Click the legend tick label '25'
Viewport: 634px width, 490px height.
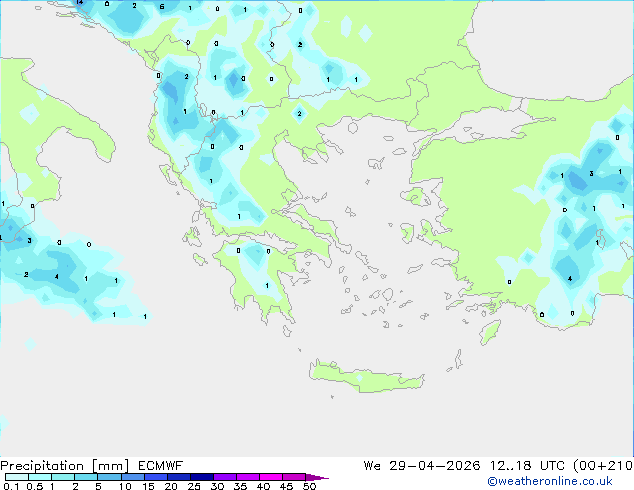[x=194, y=486]
